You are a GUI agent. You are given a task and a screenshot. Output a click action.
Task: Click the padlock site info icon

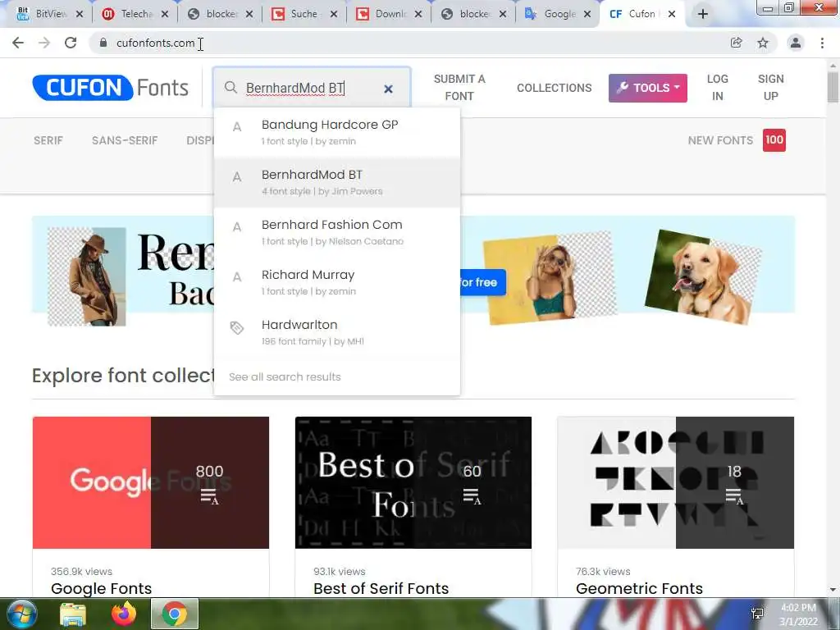point(103,43)
